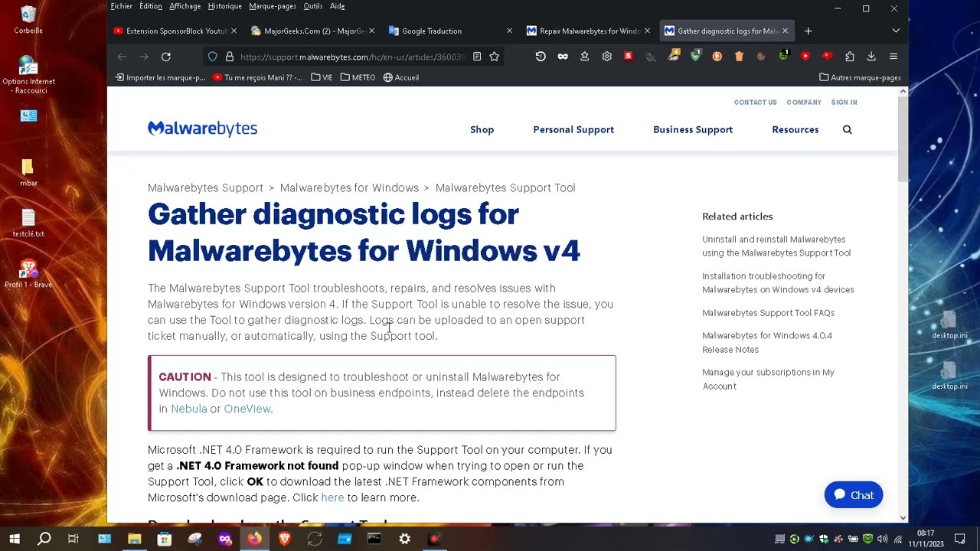Toggle reader view for this article
The image size is (980, 551).
tap(477, 57)
